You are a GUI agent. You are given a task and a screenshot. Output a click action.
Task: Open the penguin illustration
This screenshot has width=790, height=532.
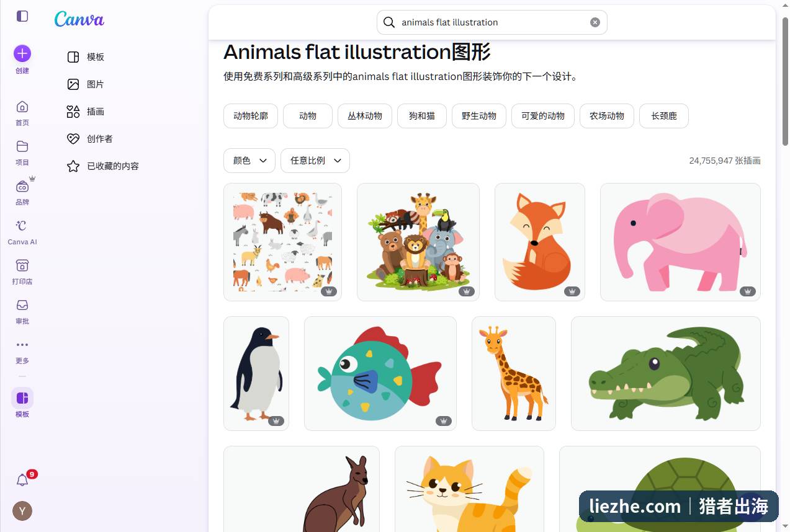(x=256, y=373)
